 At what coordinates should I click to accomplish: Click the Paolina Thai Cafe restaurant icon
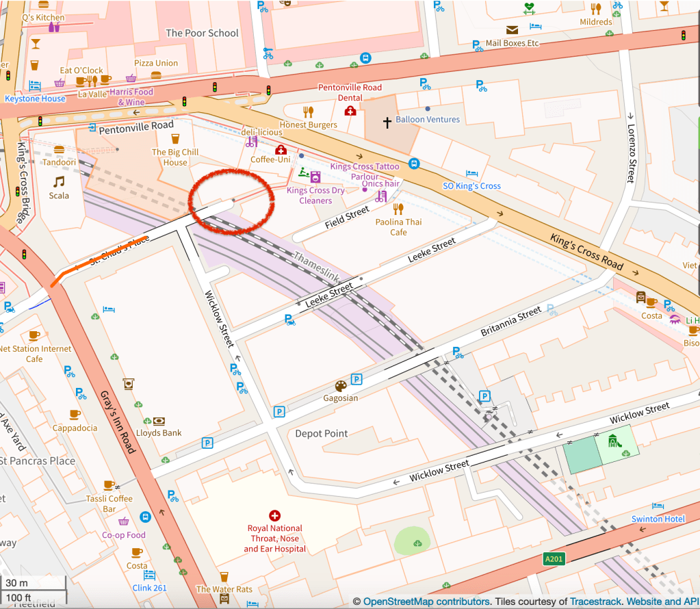click(399, 209)
